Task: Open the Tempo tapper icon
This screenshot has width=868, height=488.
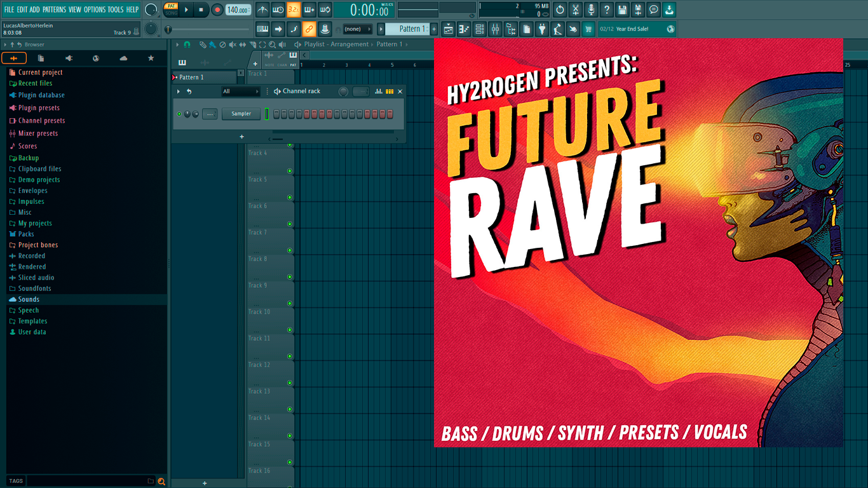Action: [x=557, y=29]
